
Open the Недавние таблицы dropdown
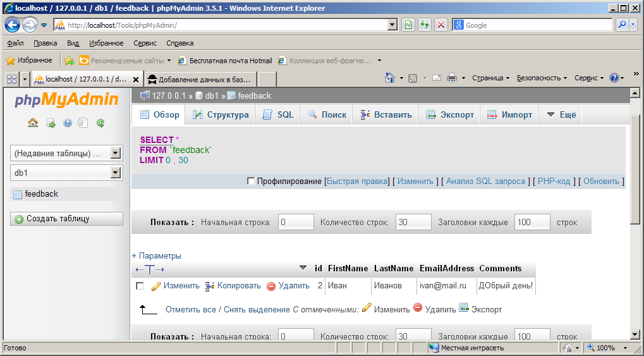tap(66, 153)
